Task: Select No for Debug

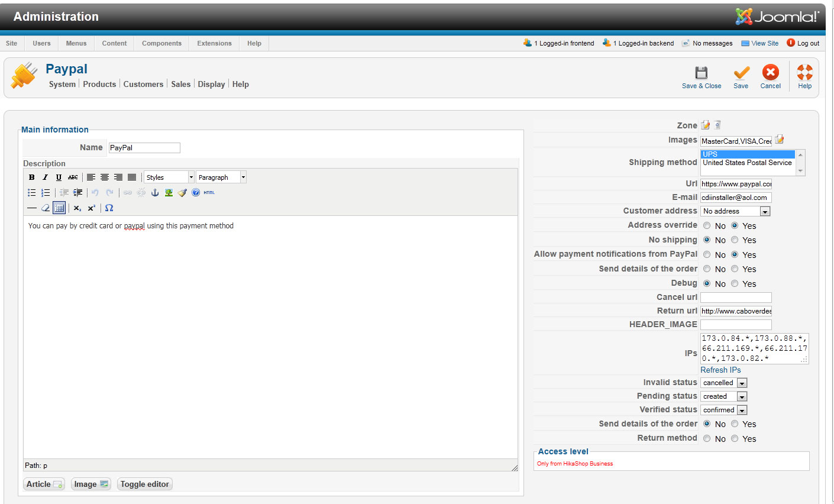Action: 707,284
